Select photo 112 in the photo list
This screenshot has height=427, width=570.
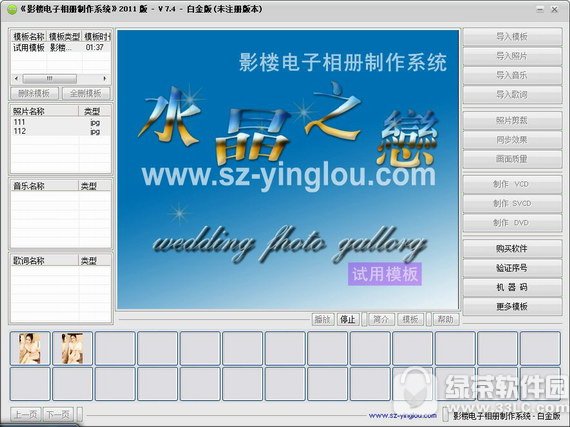pyautogui.click(x=60, y=131)
